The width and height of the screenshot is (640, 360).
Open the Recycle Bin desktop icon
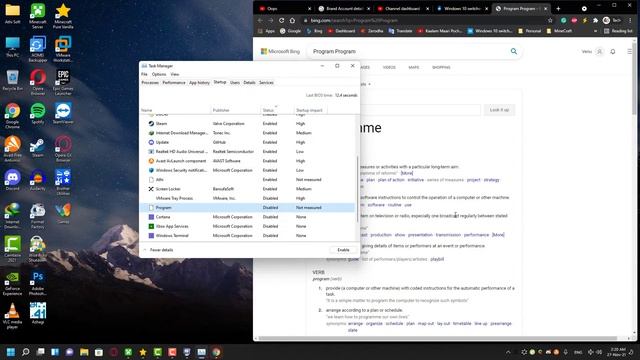pyautogui.click(x=12, y=80)
